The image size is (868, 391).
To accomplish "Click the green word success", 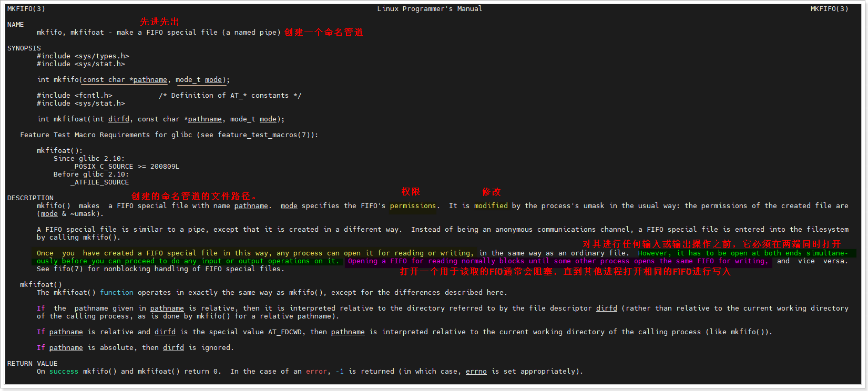I will coord(64,372).
